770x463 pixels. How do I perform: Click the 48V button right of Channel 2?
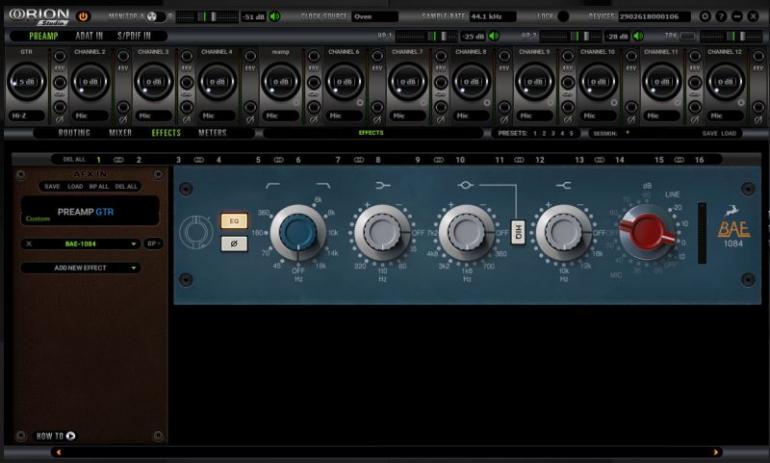(123, 56)
